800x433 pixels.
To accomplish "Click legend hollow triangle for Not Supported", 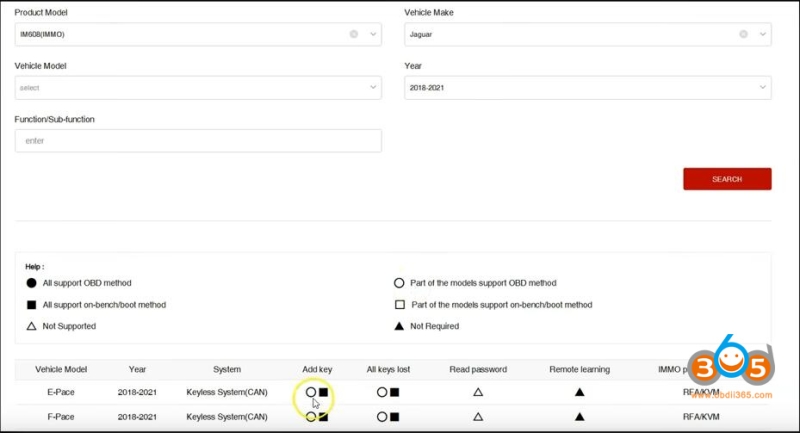I will [31, 326].
